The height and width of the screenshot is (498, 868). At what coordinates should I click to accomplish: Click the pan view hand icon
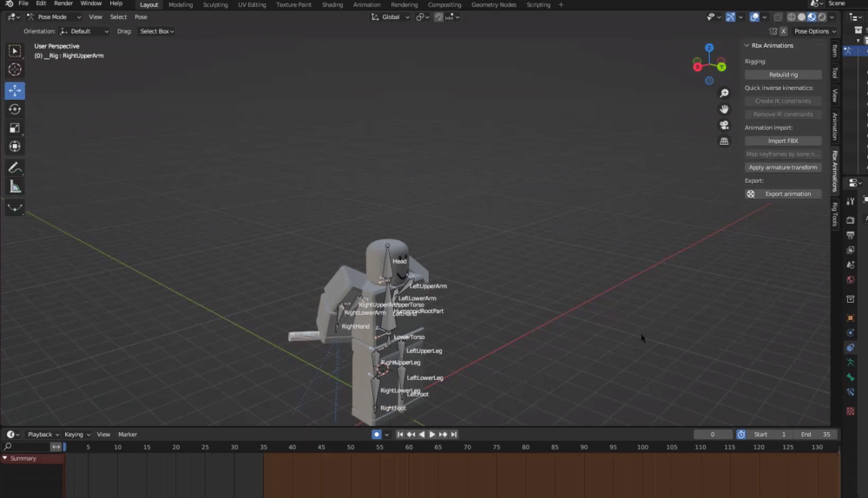(x=724, y=109)
